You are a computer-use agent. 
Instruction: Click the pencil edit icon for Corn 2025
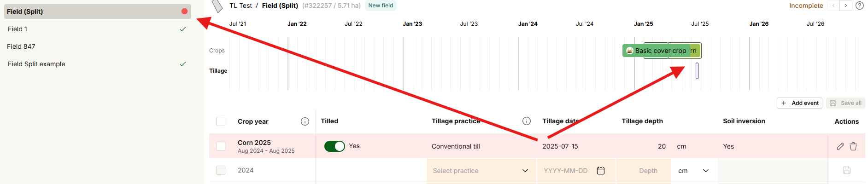pyautogui.click(x=840, y=146)
